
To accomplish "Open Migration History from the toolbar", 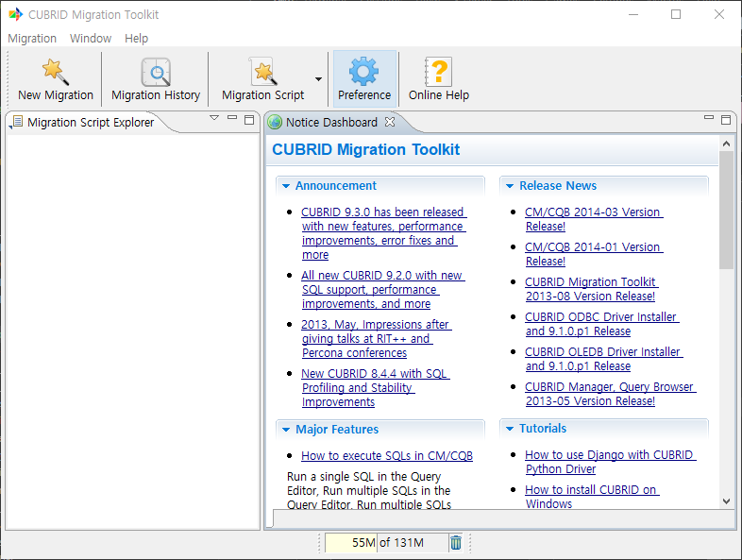I will coord(156,72).
